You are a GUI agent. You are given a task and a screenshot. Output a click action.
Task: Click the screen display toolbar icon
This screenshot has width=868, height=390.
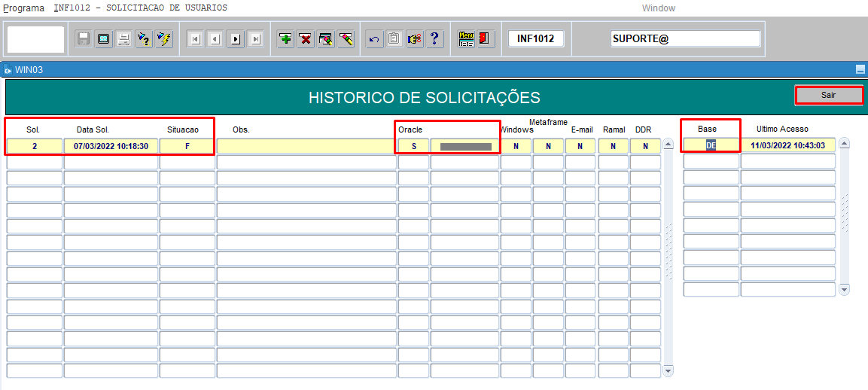click(x=104, y=39)
